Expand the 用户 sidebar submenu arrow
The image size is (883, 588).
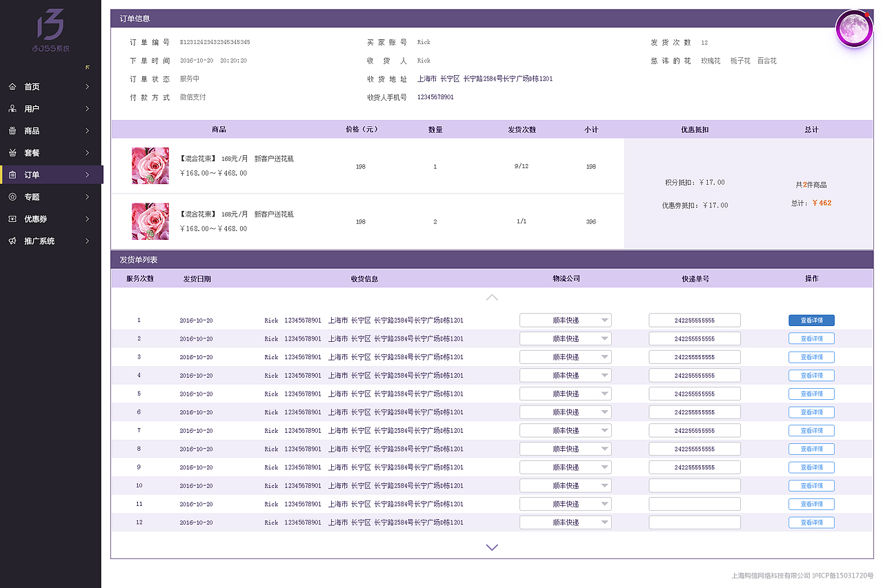[x=87, y=109]
